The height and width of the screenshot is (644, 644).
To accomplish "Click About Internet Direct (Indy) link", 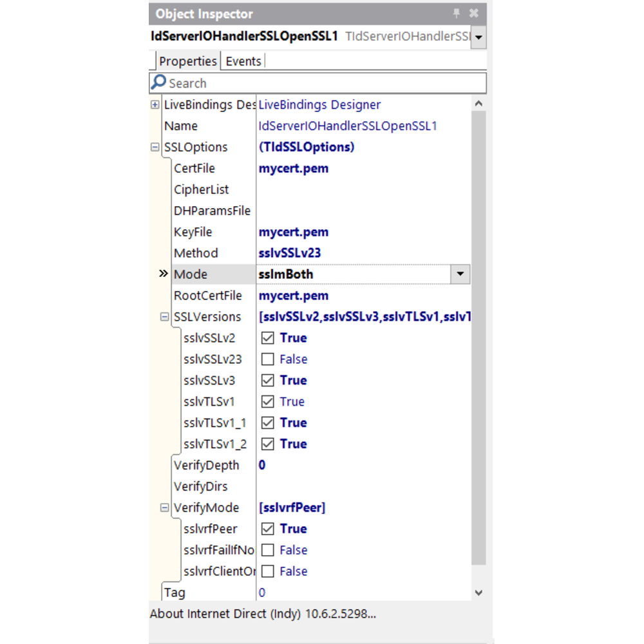I will [263, 614].
